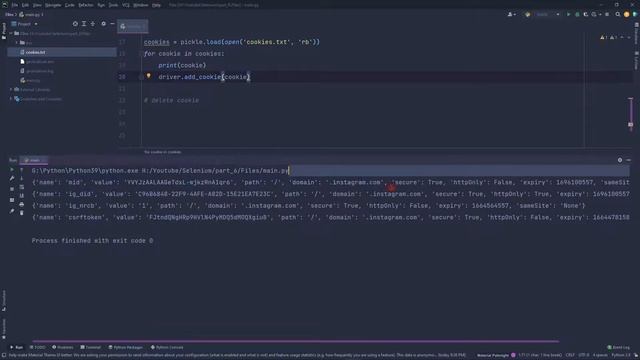Image resolution: width=640 pixels, height=360 pixels.
Task: Click the Stop icon in top toolbar
Action: [607, 14]
